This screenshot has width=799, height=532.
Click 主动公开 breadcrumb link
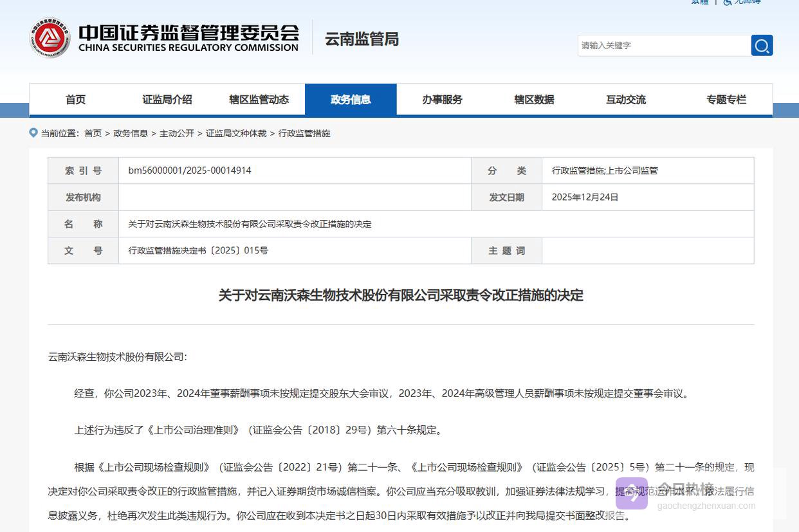[x=177, y=133]
